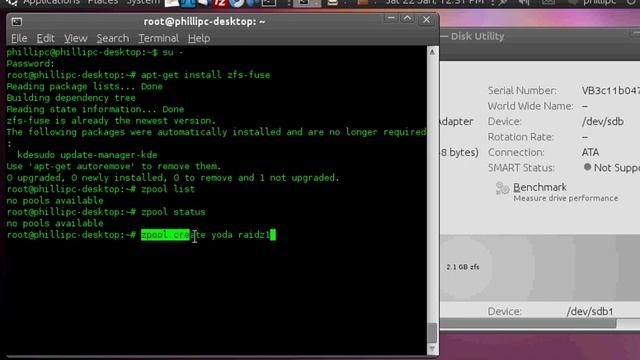640x360 pixels.
Task: Open the Applications menu in top panel
Action: tap(51, 2)
